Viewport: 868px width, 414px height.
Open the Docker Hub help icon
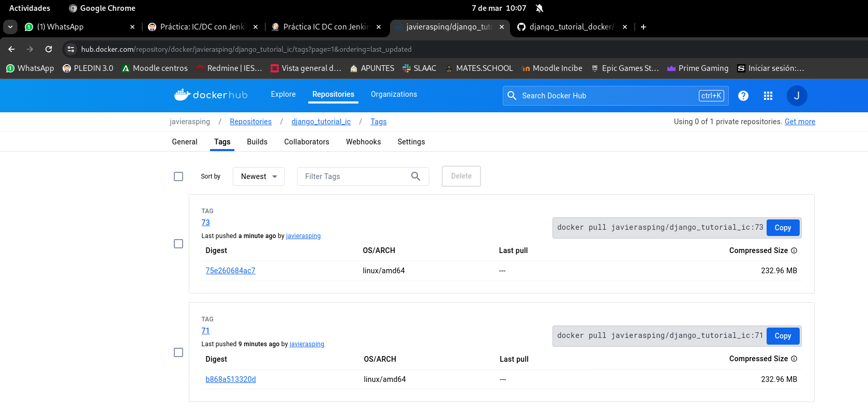(743, 96)
